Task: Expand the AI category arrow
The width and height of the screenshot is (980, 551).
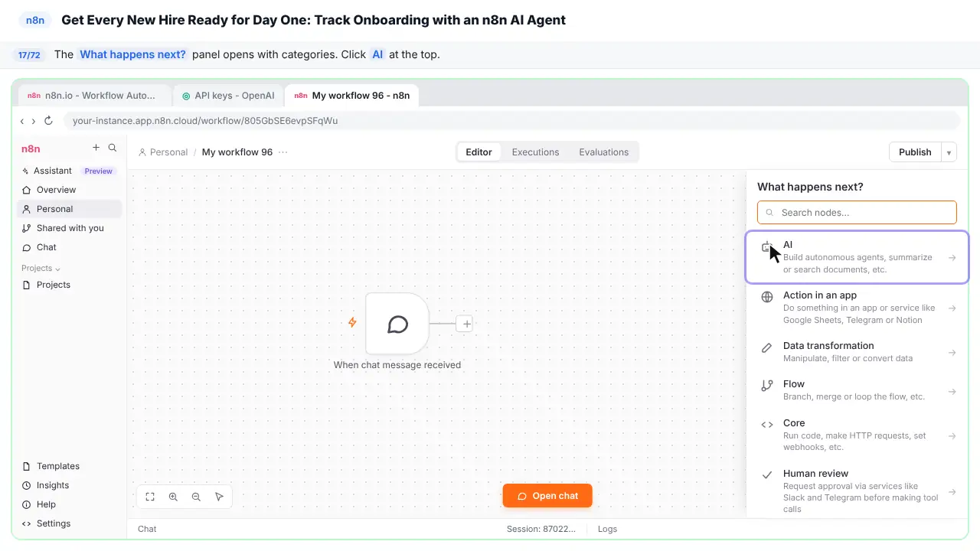Action: 952,258
